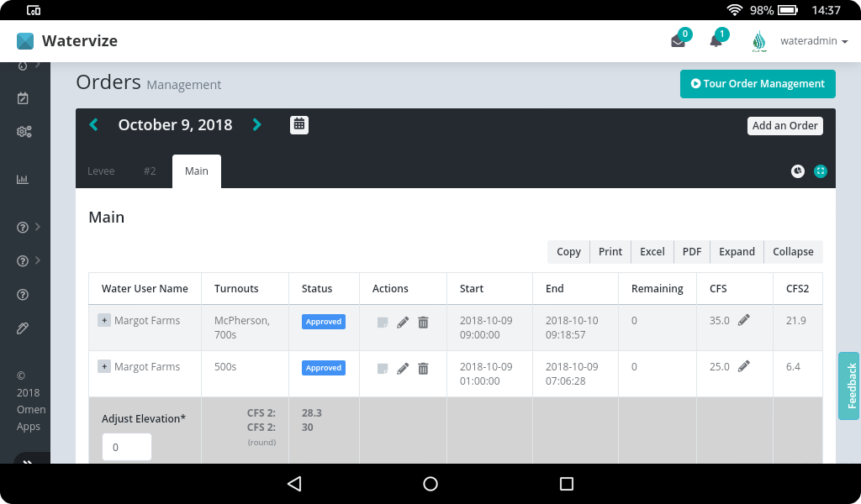Viewport: 861px width, 504px height.
Task: Open sidebar pencil edit icon
Action: (23, 328)
